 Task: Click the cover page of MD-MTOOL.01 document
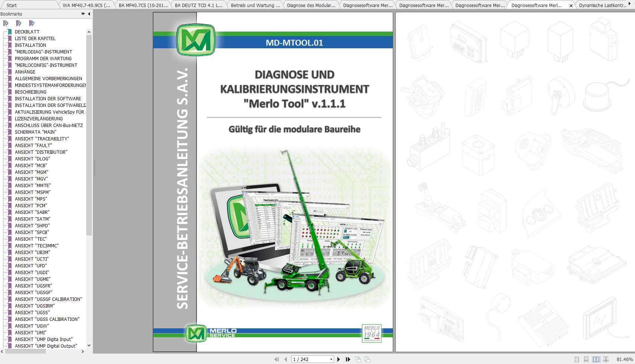tap(273, 182)
